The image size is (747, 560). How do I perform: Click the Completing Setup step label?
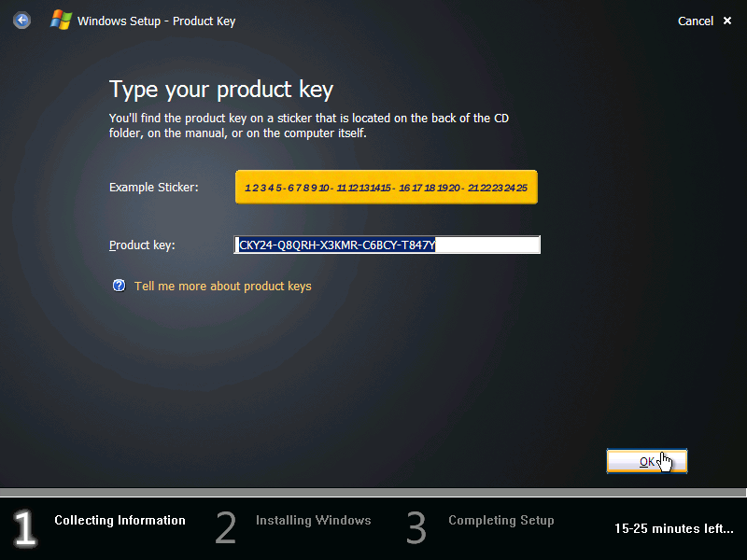(x=501, y=520)
